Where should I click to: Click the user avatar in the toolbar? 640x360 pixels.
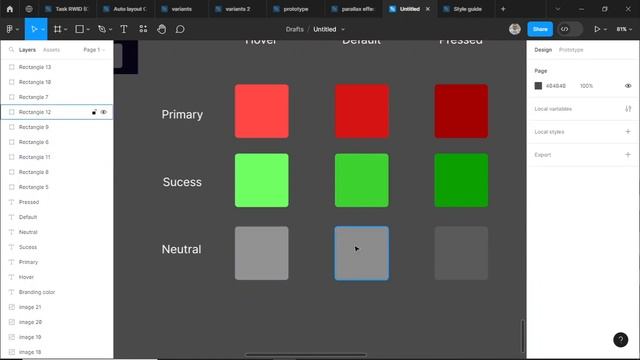515,29
